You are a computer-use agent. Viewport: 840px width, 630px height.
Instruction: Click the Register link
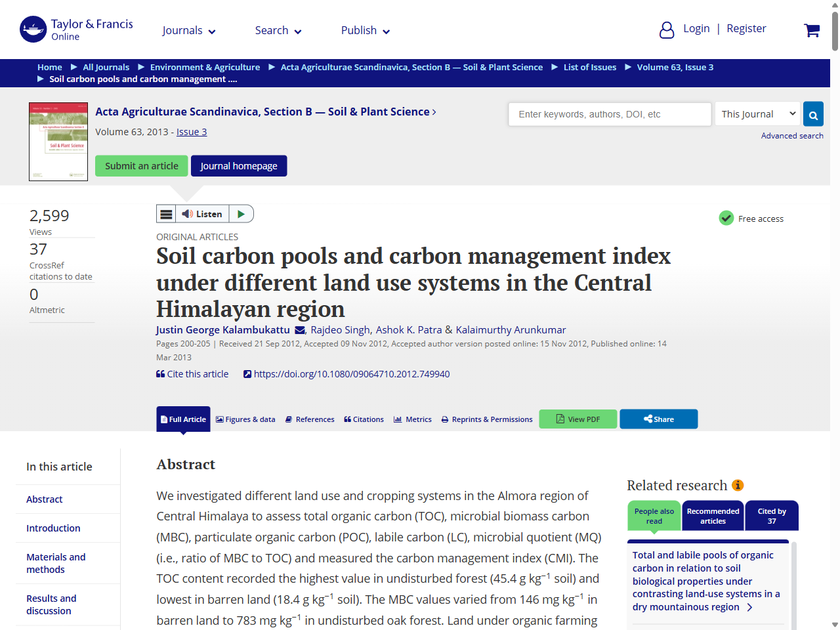pos(746,28)
